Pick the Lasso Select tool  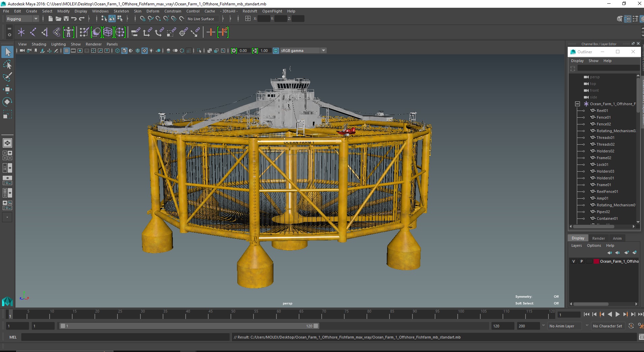[x=7, y=64]
